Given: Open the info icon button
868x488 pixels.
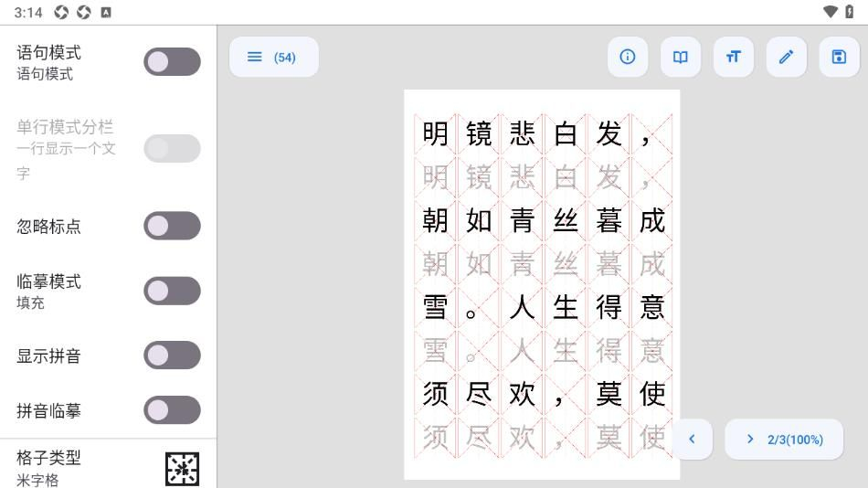Looking at the screenshot, I should (628, 57).
